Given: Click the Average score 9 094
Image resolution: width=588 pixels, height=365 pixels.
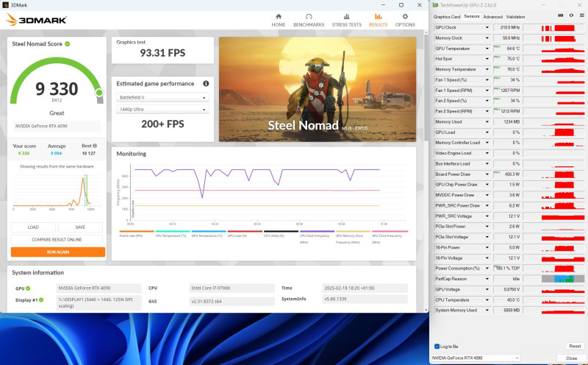Looking at the screenshot, I should click(x=57, y=153).
